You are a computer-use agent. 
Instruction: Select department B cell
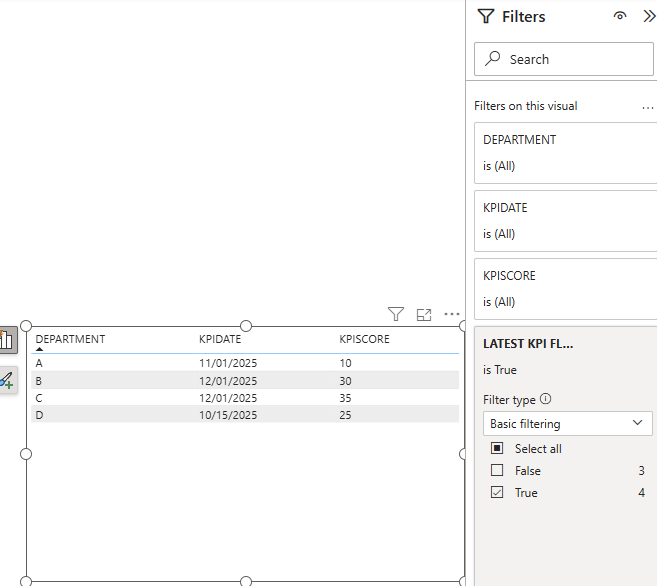pos(39,381)
